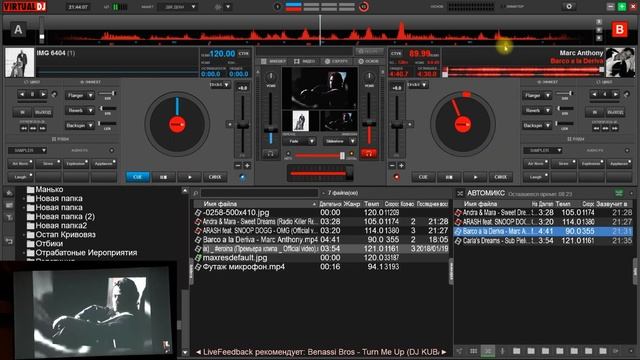640x360 pixels.
Task: Decrease right deck pitch with minus
Action: [x=392, y=165]
